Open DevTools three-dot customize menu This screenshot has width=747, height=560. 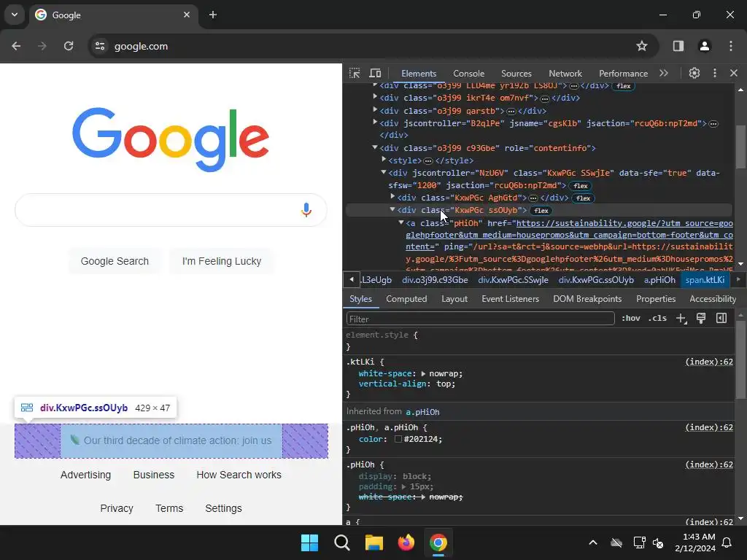point(715,74)
